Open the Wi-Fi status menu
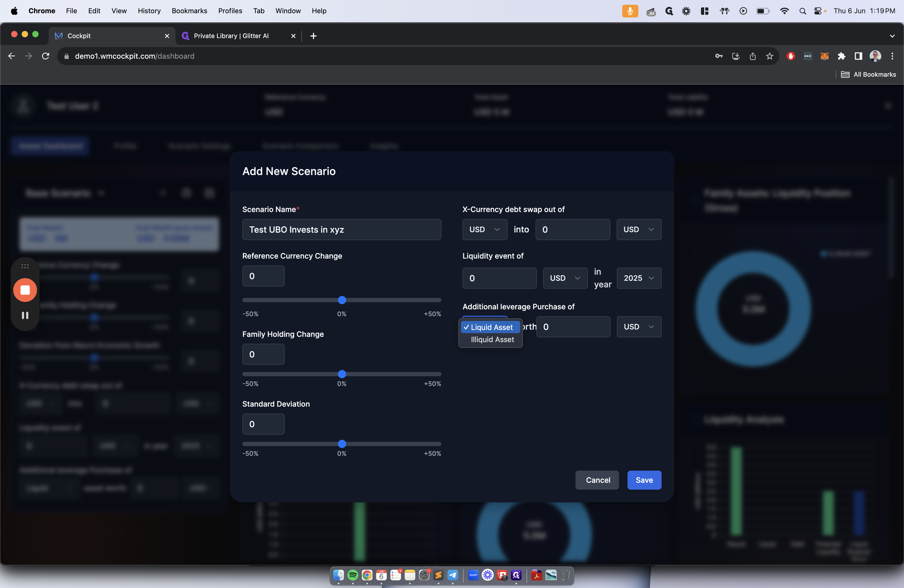 (x=784, y=11)
